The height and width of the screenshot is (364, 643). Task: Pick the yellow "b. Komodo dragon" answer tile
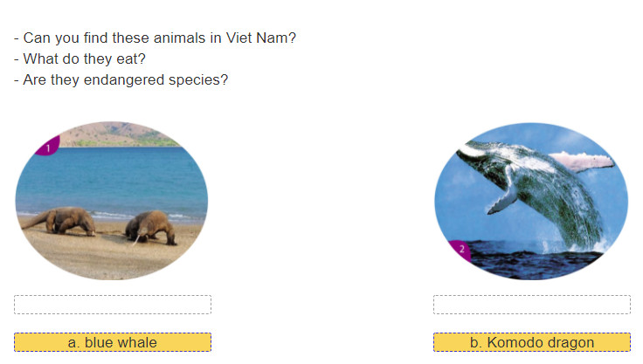(x=532, y=342)
